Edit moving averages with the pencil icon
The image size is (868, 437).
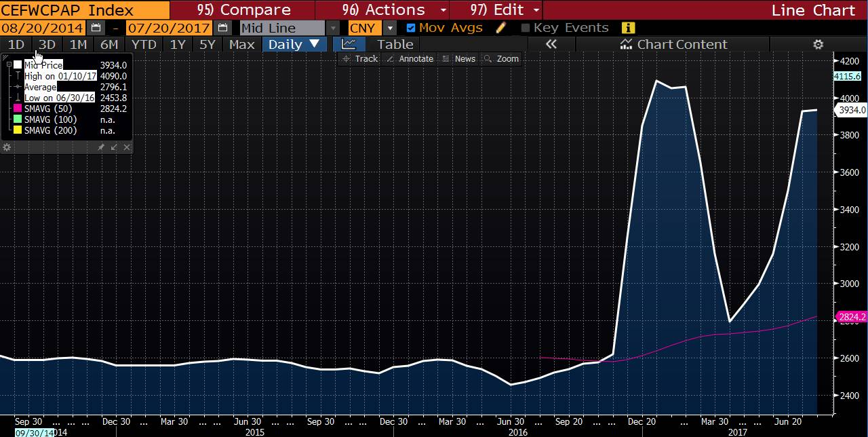[x=501, y=28]
